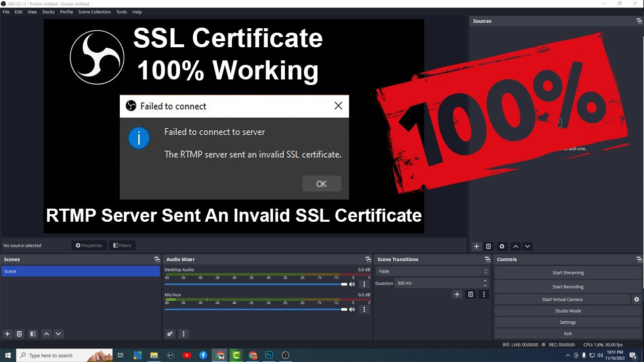Open YouTube shortcut on the taskbar
Image resolution: width=644 pixels, height=362 pixels.
(x=187, y=355)
